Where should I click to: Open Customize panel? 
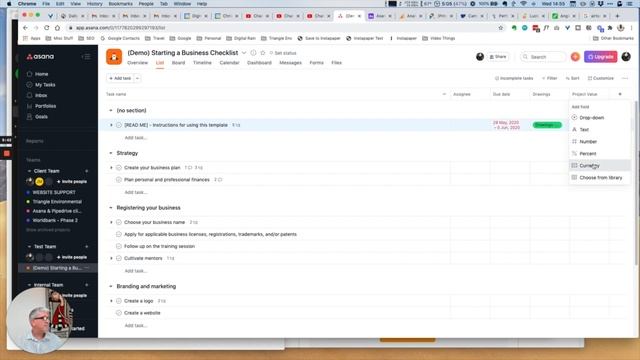tap(600, 78)
